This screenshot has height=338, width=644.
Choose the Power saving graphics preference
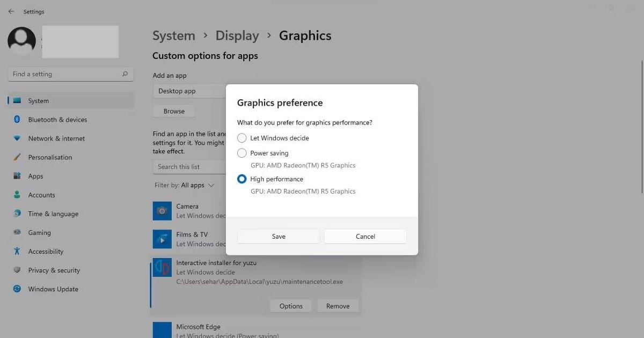point(241,153)
